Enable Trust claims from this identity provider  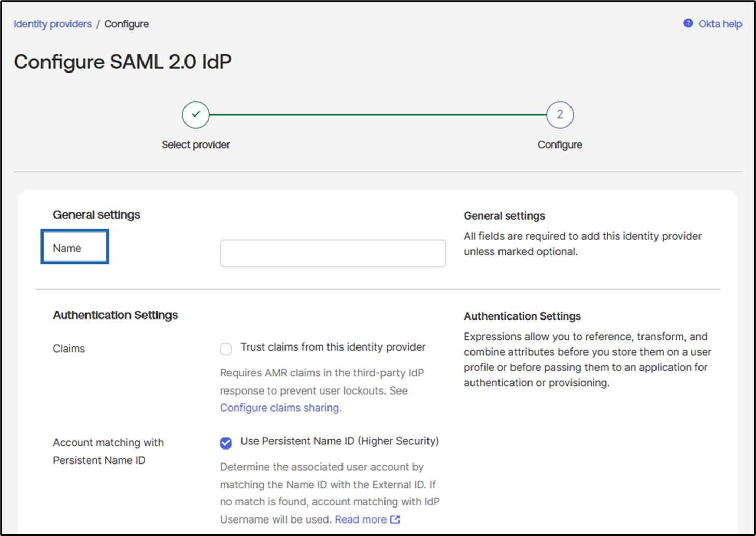click(x=226, y=349)
